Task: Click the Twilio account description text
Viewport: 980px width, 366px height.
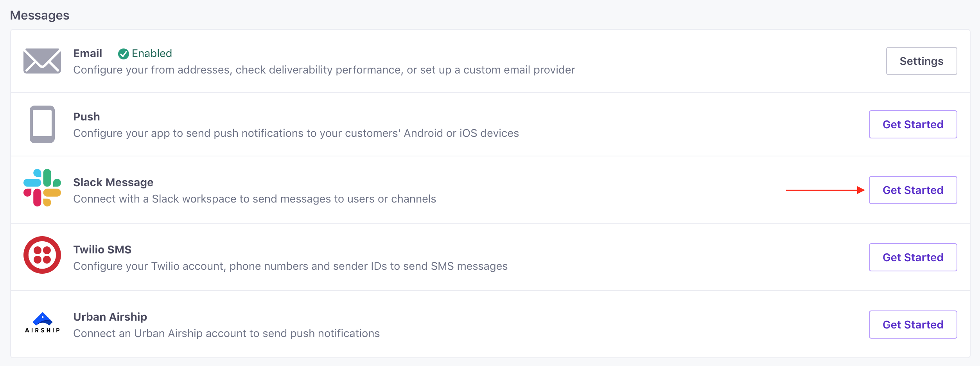Action: point(290,266)
